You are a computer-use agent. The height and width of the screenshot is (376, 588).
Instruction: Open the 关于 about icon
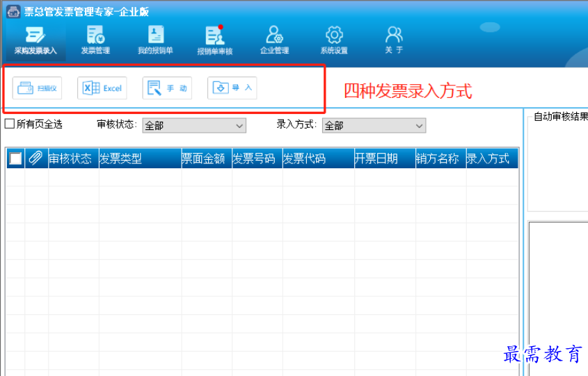tap(394, 35)
